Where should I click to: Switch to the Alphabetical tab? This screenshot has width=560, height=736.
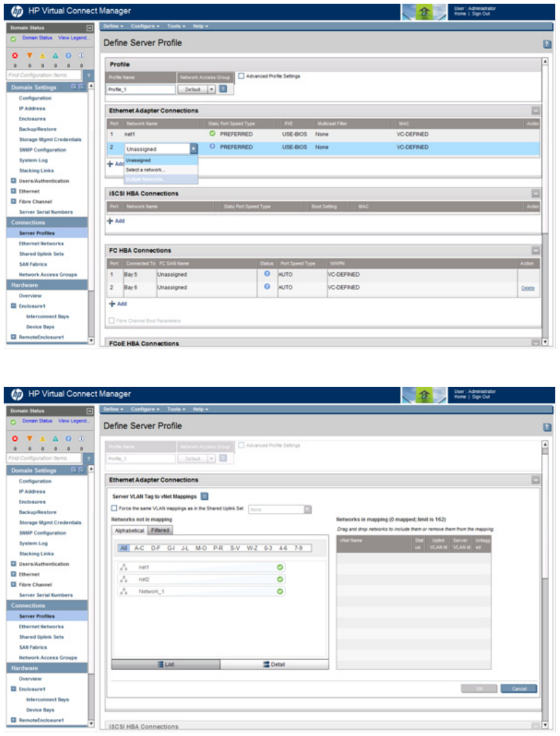(x=130, y=530)
